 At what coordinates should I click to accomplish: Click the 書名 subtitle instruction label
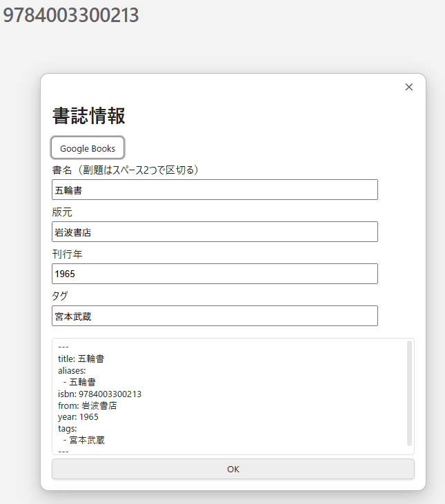tap(126, 170)
